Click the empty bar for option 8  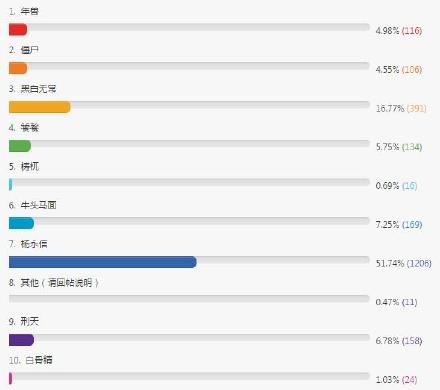[189, 299]
